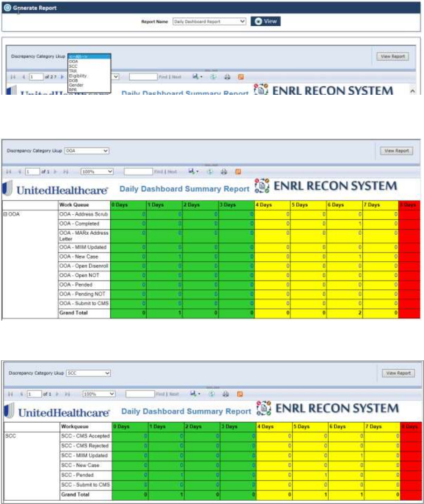Collapse the OOA group row in the table
The height and width of the screenshot is (504, 424).
5,214
